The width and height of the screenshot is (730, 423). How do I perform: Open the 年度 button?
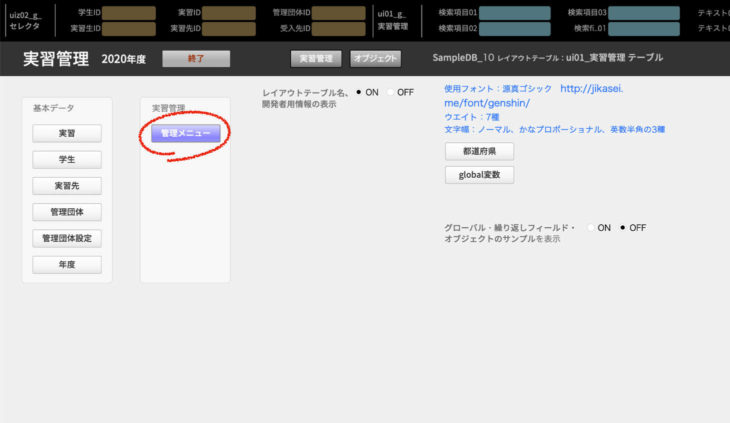(x=66, y=265)
